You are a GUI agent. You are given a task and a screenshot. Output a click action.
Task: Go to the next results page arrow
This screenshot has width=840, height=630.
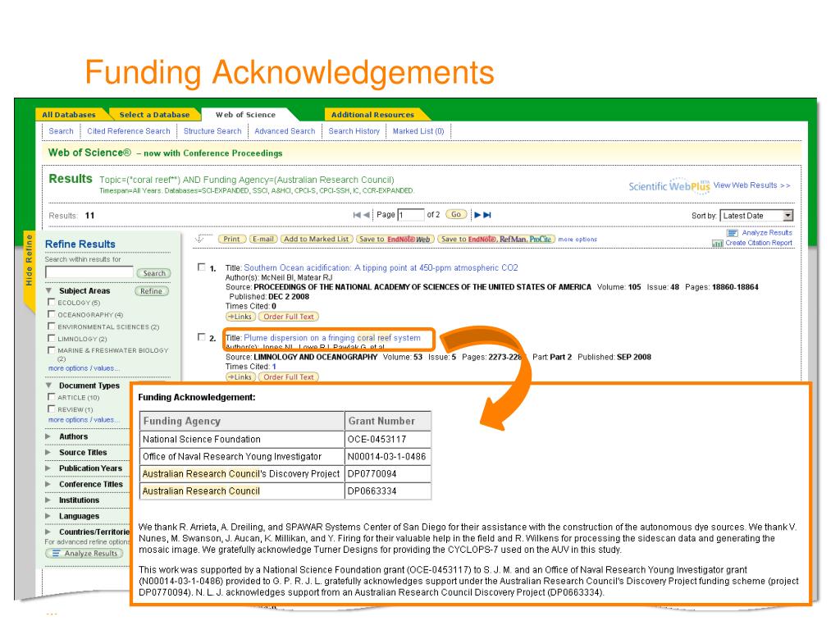(477, 215)
